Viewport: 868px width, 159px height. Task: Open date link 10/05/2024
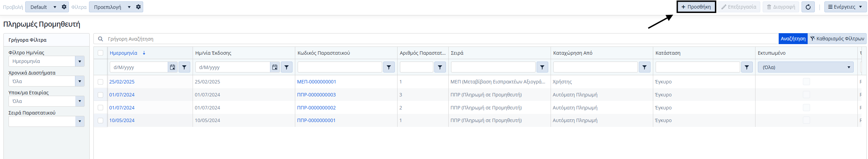(x=122, y=120)
